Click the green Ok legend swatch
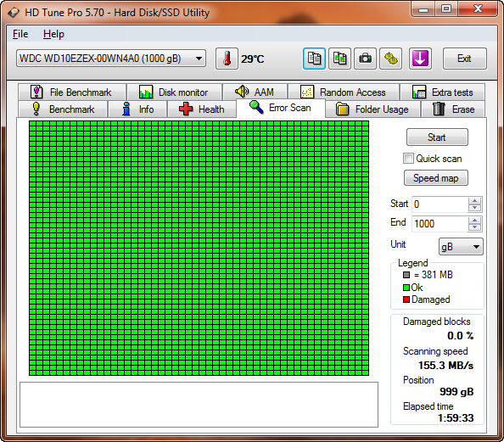The image size is (504, 442). (x=406, y=288)
